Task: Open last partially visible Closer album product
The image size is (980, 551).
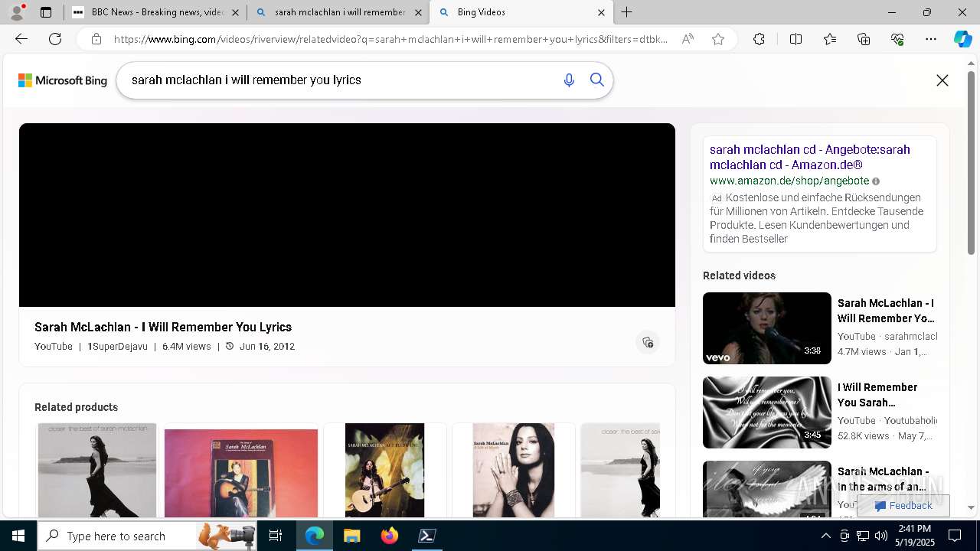Action: [620, 470]
